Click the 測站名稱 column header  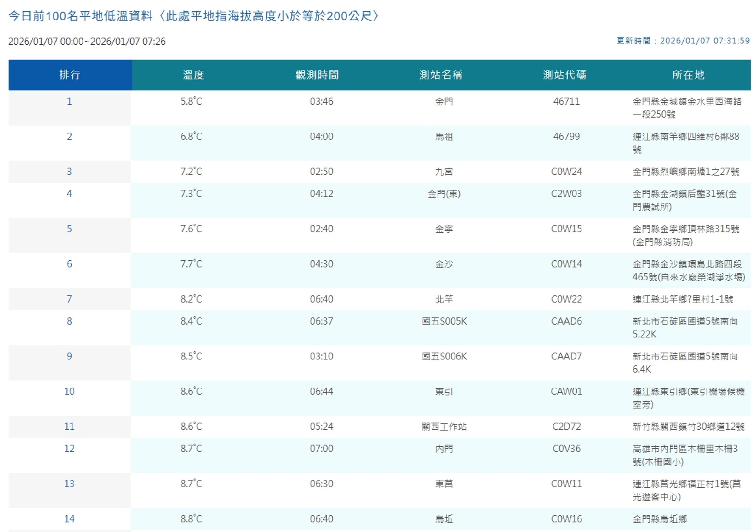pos(441,75)
